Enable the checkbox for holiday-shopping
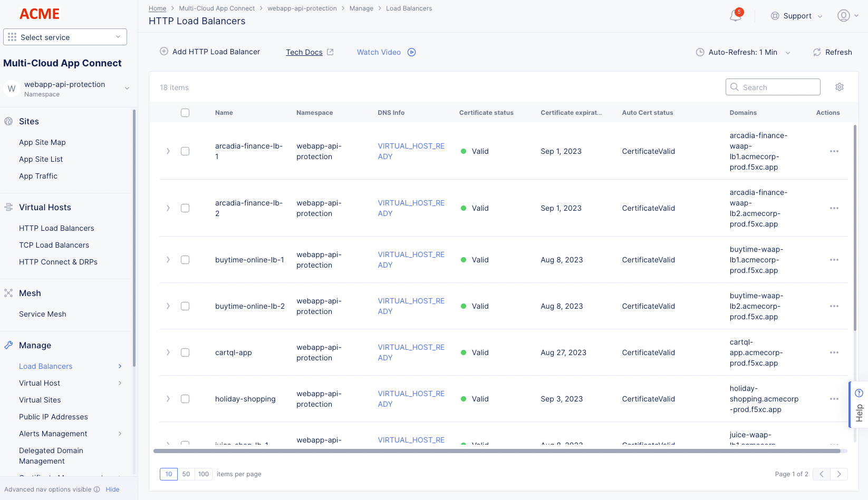This screenshot has width=868, height=500. 185,399
